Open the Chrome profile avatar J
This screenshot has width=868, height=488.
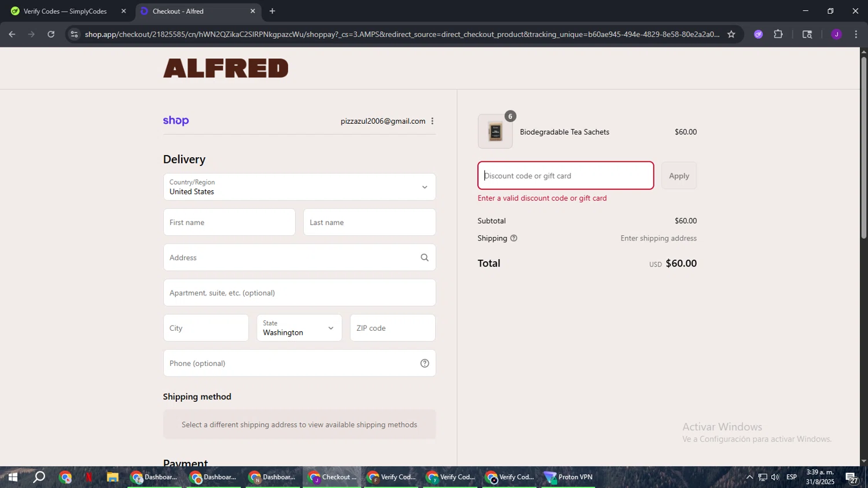[836, 34]
